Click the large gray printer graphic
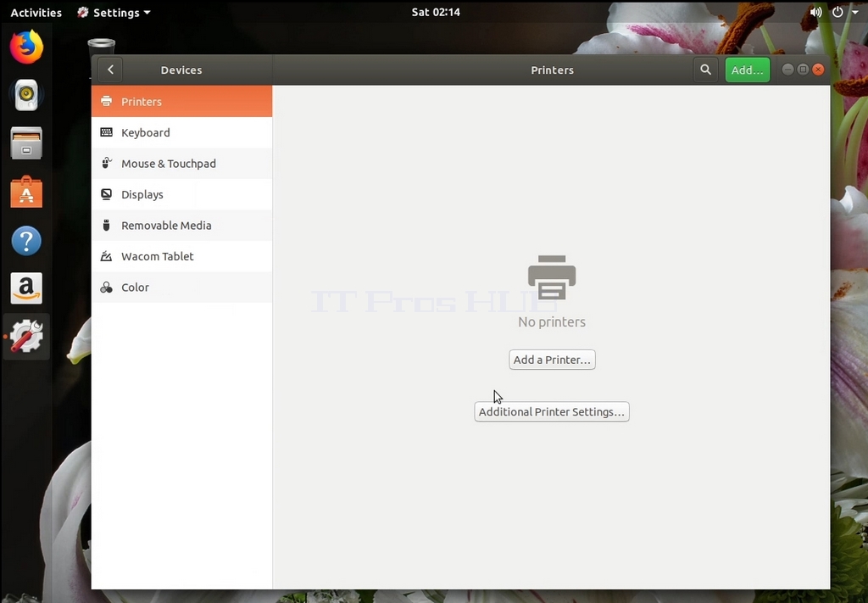 click(x=552, y=277)
